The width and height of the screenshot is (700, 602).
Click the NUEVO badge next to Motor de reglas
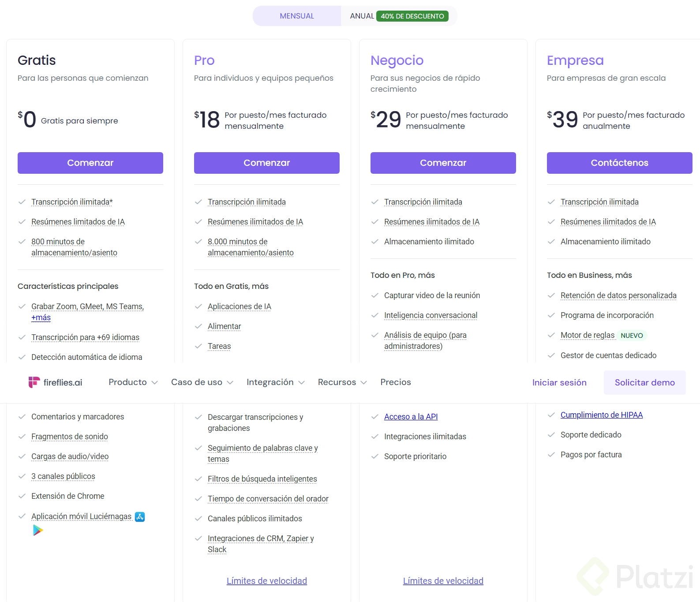pyautogui.click(x=632, y=336)
